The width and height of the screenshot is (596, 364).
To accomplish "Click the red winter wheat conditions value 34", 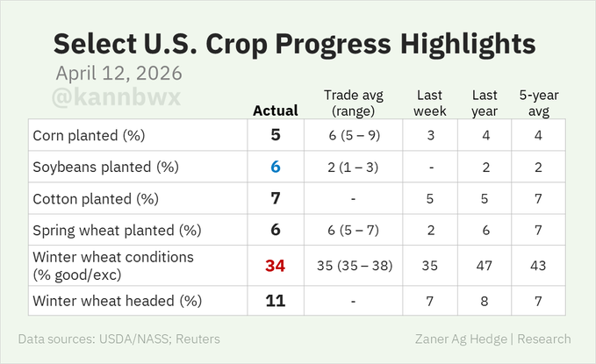I will 275,265.
